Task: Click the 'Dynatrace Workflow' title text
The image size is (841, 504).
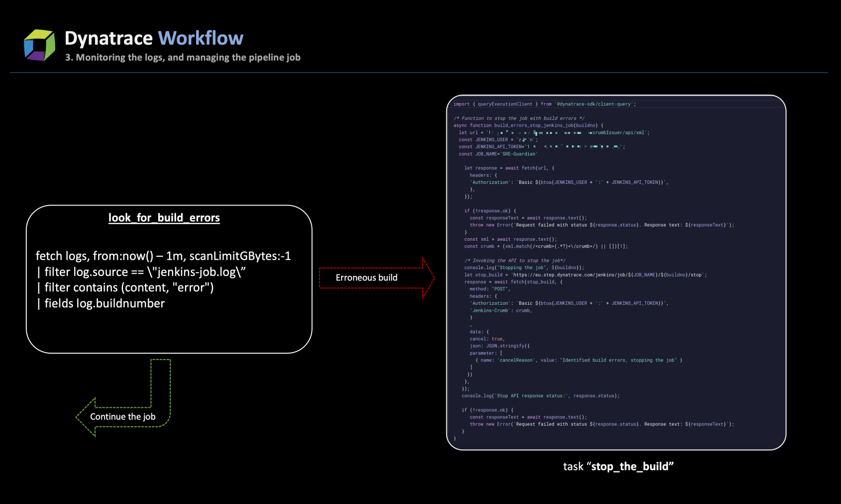Action: 153,37
